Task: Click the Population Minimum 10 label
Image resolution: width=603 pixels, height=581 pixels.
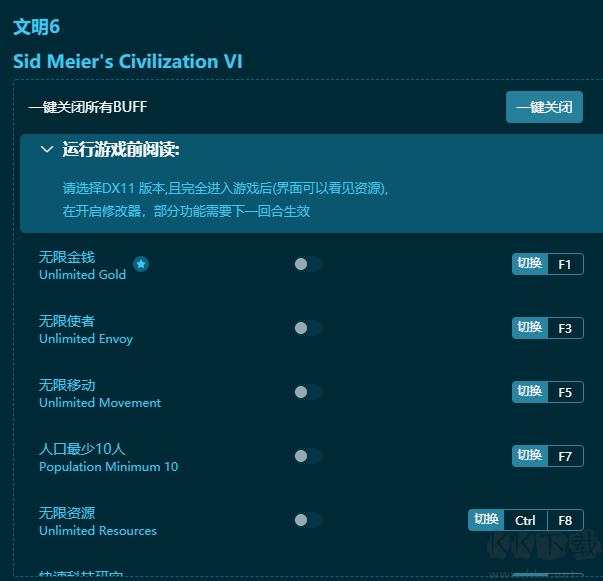Action: tap(108, 467)
